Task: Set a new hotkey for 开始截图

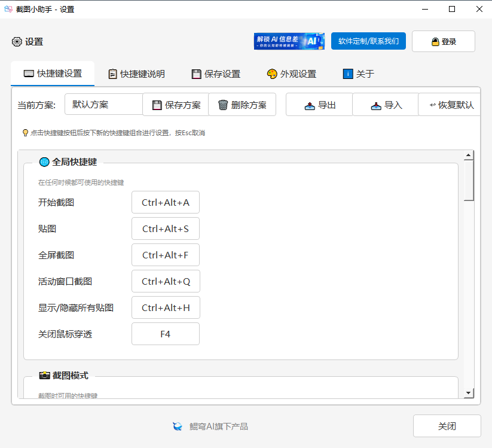Action: (165, 202)
